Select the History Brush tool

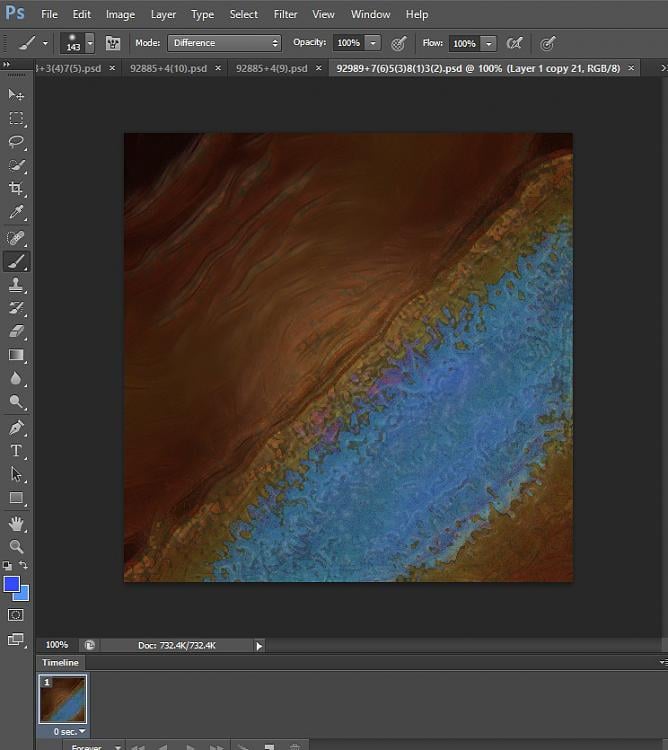click(16, 308)
